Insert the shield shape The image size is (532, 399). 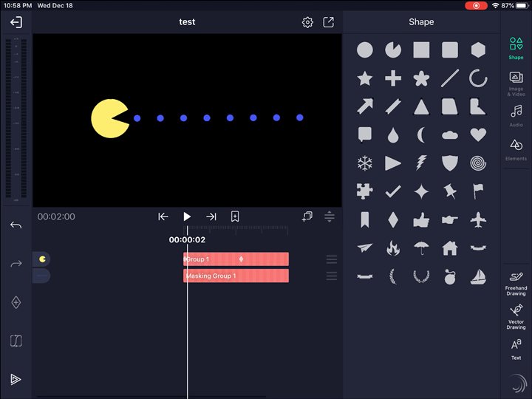click(450, 163)
